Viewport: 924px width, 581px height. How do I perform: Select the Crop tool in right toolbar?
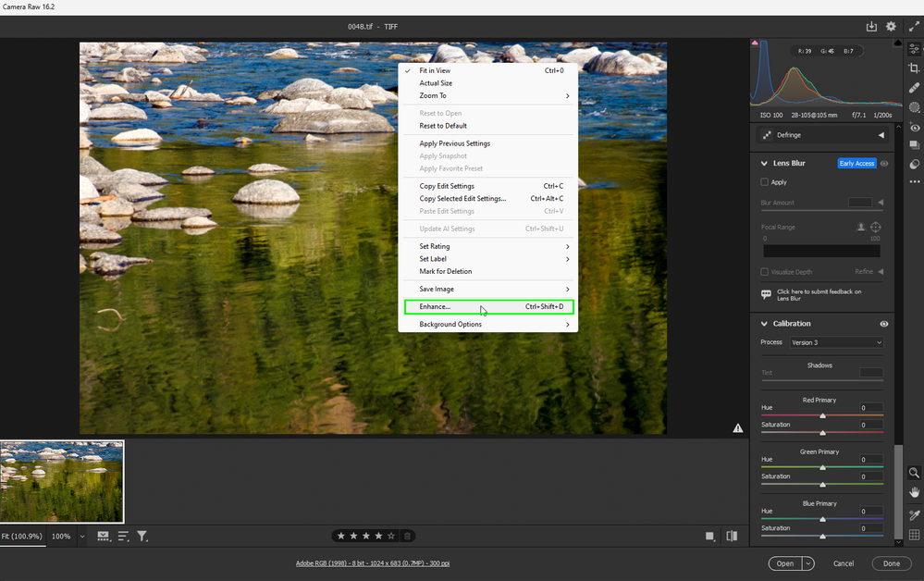[x=914, y=68]
